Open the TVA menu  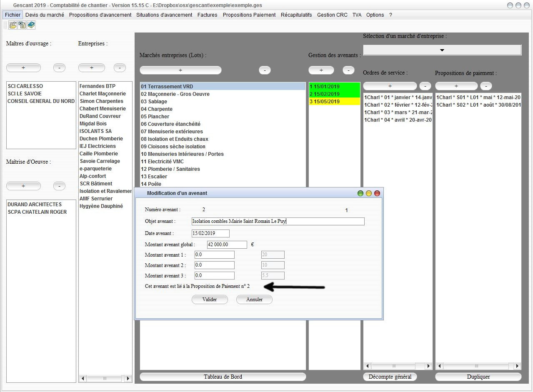pos(357,15)
